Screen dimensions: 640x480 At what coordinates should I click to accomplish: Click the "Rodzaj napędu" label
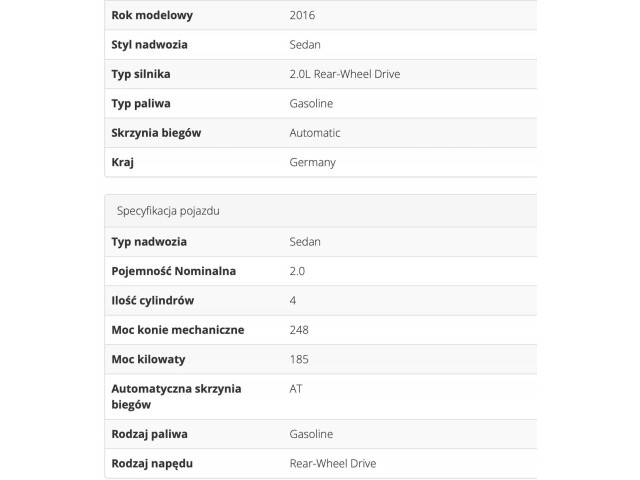point(152,463)
